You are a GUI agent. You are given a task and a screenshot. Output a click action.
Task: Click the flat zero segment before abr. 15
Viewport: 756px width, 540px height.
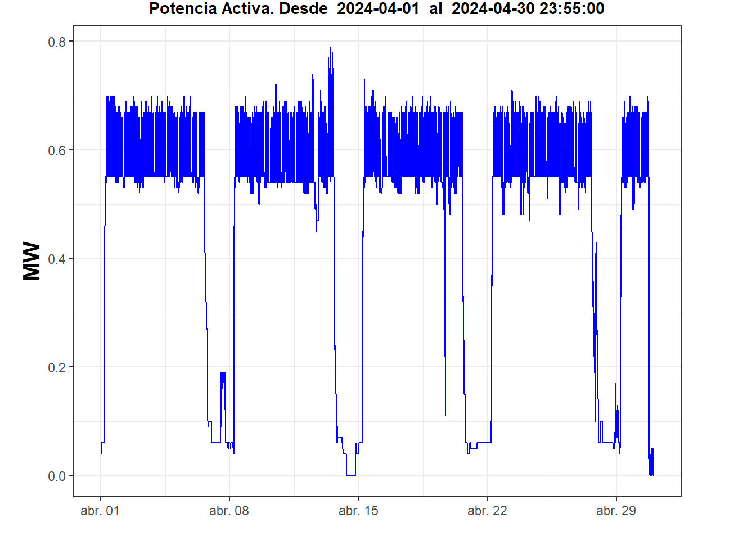[x=350, y=475]
